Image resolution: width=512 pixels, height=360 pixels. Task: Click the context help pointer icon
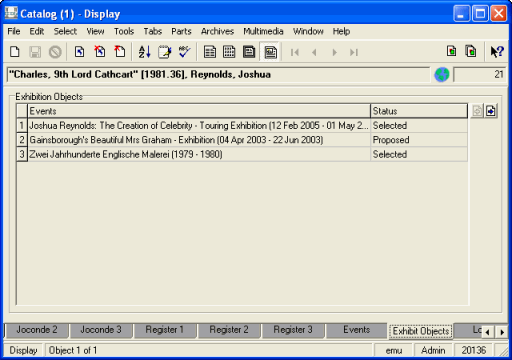497,52
